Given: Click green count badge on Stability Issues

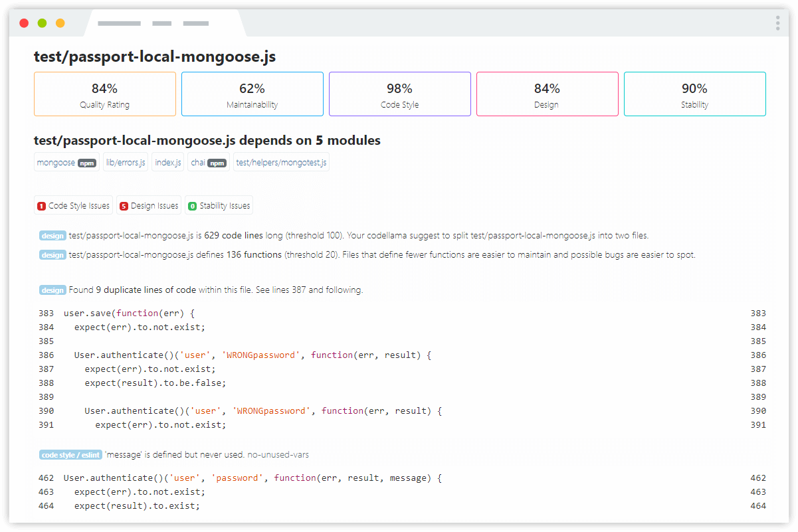Looking at the screenshot, I should [x=193, y=207].
